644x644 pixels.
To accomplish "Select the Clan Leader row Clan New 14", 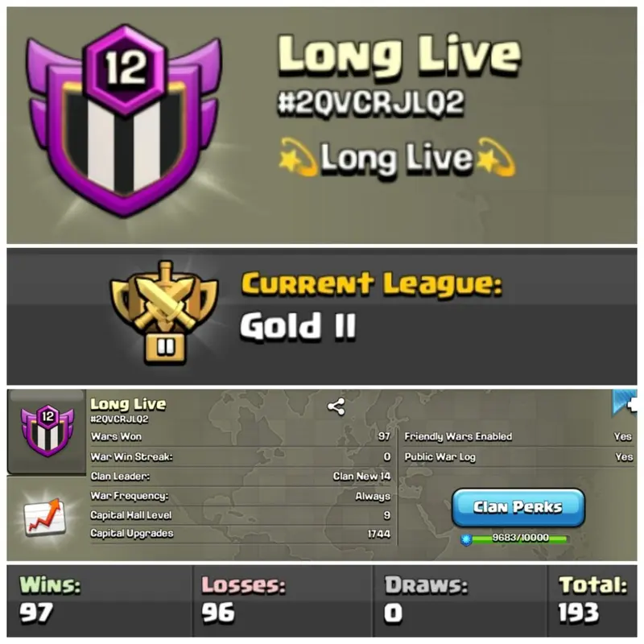I will coord(240,477).
